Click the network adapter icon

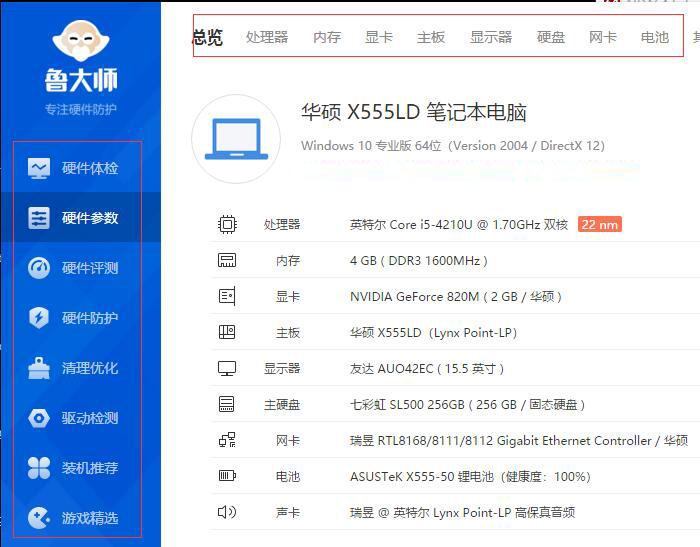pyautogui.click(x=227, y=440)
